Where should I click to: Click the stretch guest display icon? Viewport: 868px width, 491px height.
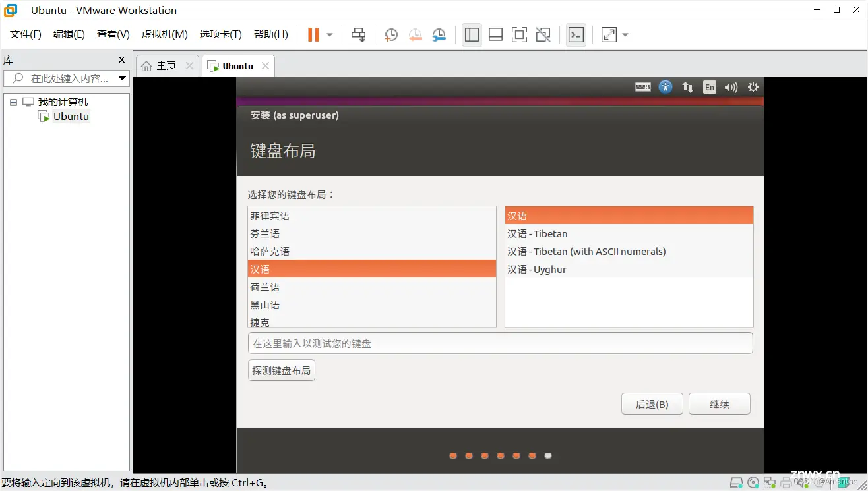[x=609, y=34]
